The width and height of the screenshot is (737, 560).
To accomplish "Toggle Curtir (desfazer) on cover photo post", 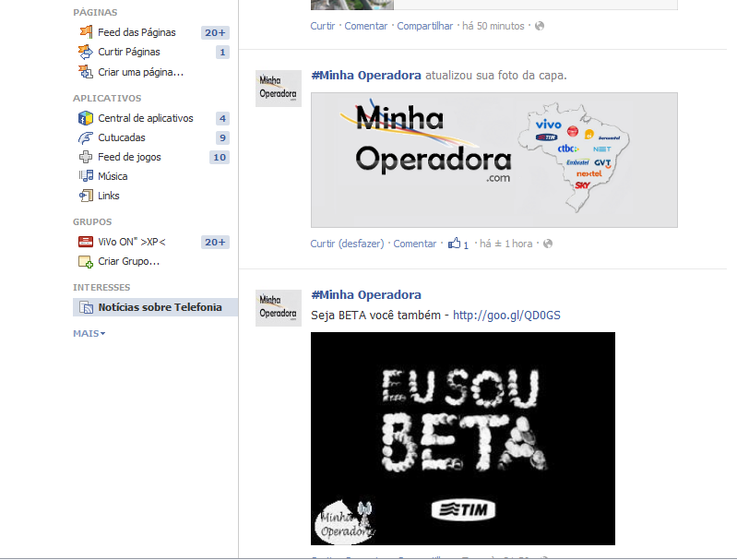I will point(347,244).
